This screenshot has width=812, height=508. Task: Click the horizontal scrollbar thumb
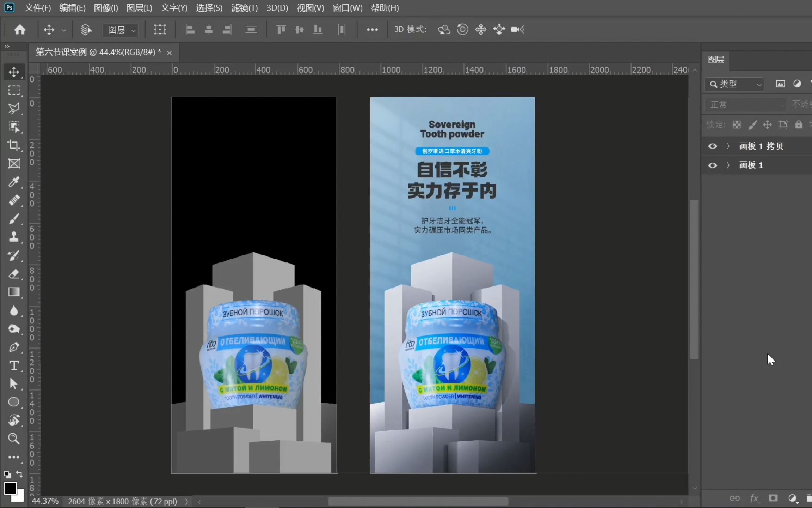click(x=418, y=501)
